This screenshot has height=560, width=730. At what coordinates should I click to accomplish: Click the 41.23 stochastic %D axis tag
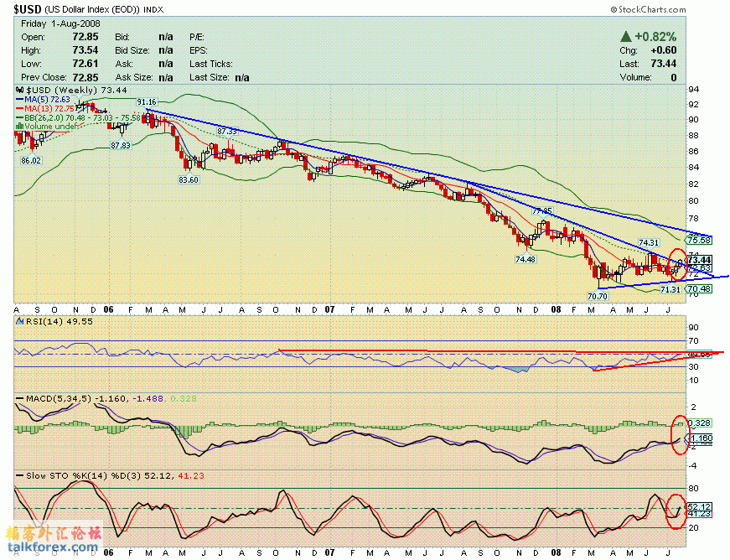(699, 514)
